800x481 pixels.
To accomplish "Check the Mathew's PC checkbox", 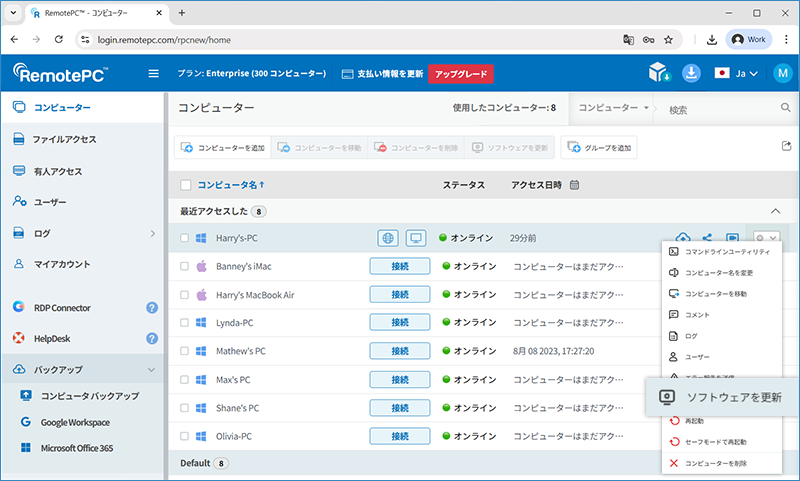I will [184, 351].
